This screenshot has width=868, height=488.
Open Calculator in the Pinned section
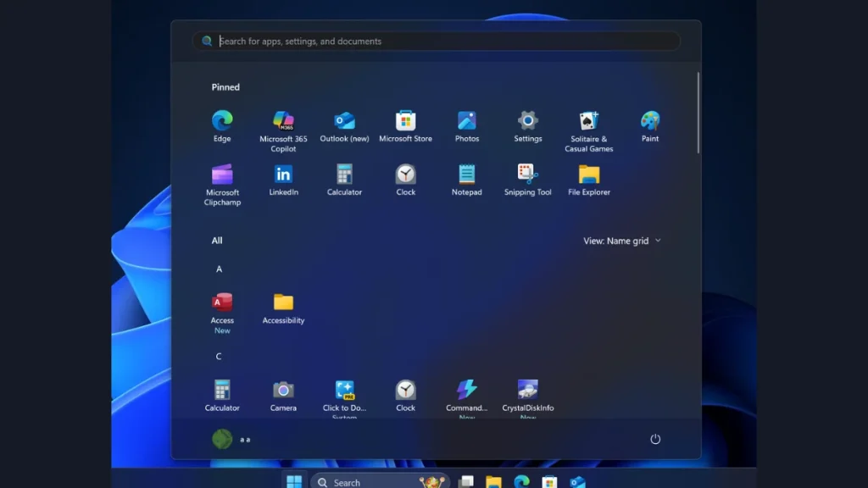click(344, 180)
